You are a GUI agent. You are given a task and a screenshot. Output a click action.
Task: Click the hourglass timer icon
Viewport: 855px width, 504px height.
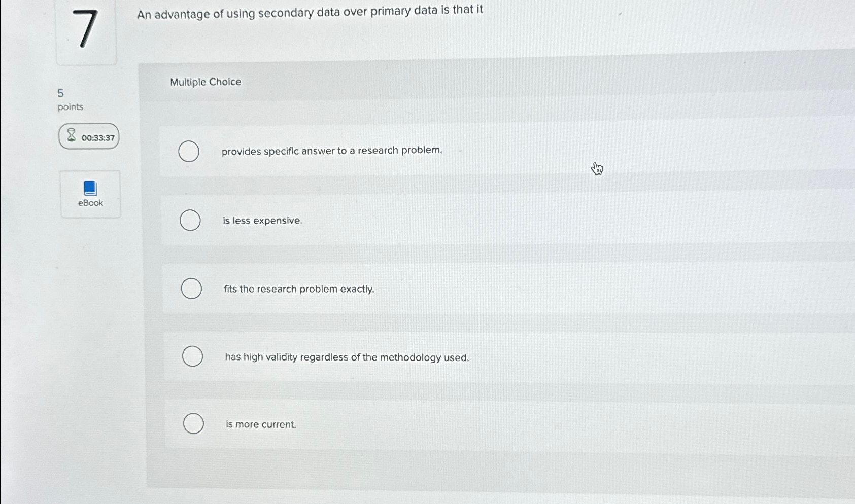[71, 135]
